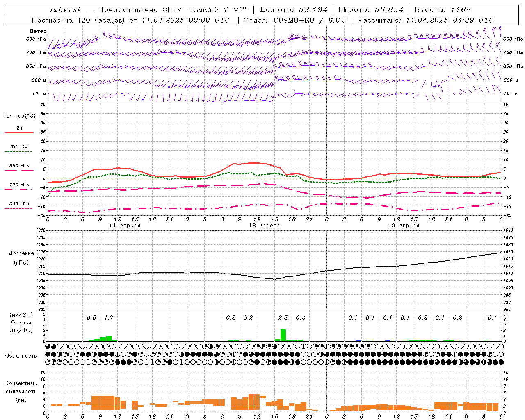Click the 'Облачность' cloud cover label
Viewport: 525px width, 420px height.
click(21, 356)
